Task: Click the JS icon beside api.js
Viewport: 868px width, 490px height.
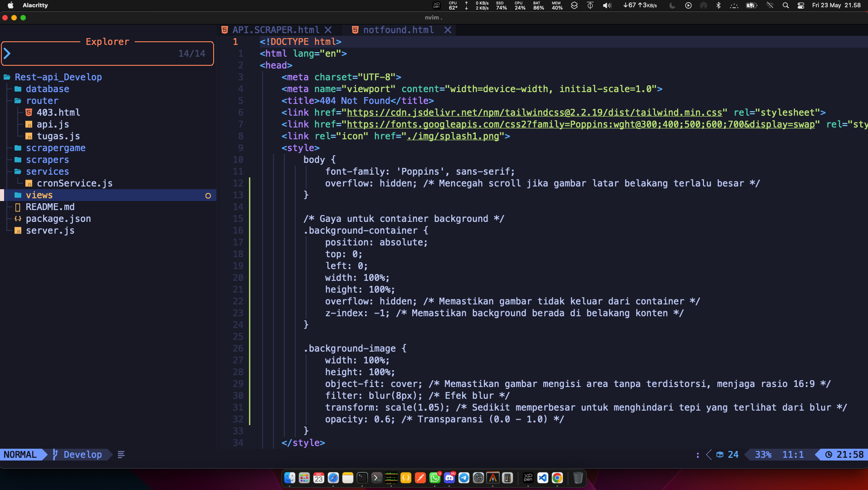Action: 29,124
